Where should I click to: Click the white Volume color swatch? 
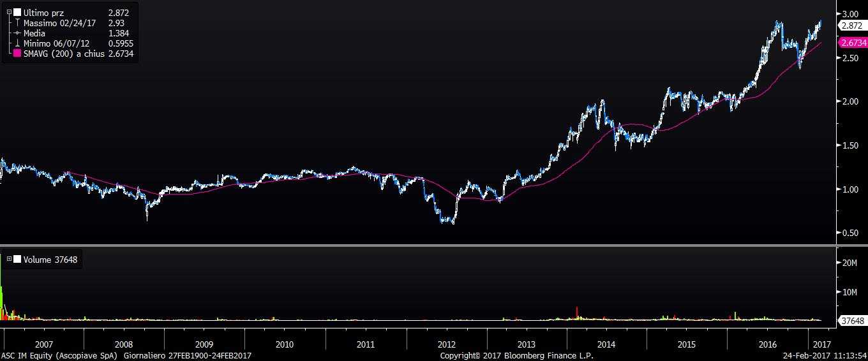[x=17, y=260]
